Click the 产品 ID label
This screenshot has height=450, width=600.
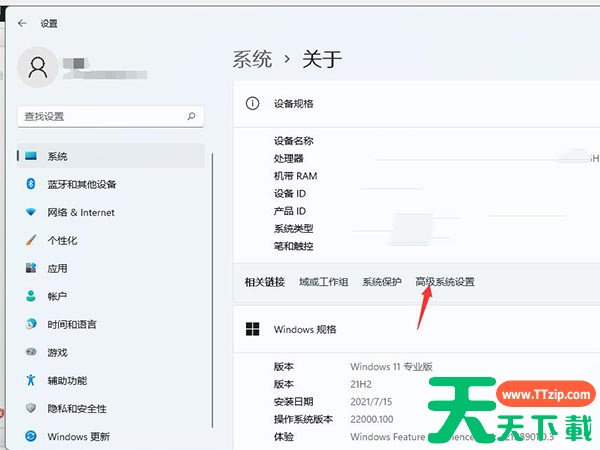tap(290, 211)
